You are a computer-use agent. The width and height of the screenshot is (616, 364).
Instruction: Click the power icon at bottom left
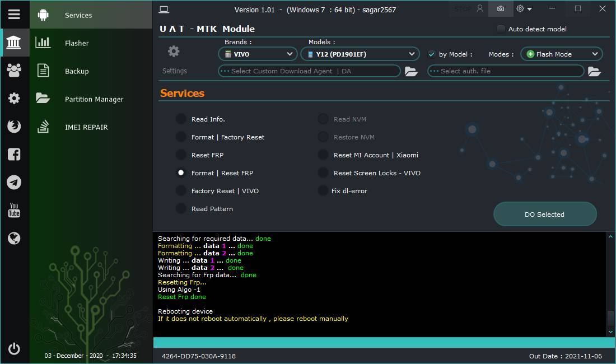(x=14, y=349)
